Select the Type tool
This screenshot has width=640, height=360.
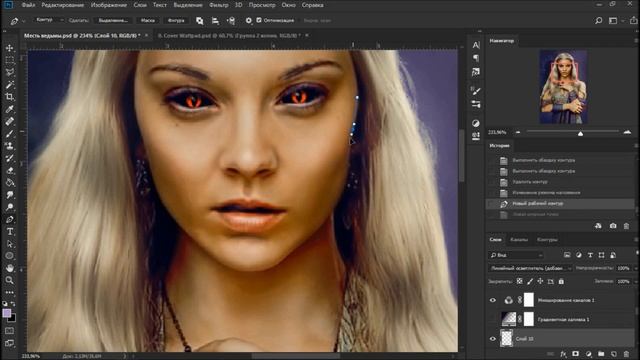[x=9, y=232]
